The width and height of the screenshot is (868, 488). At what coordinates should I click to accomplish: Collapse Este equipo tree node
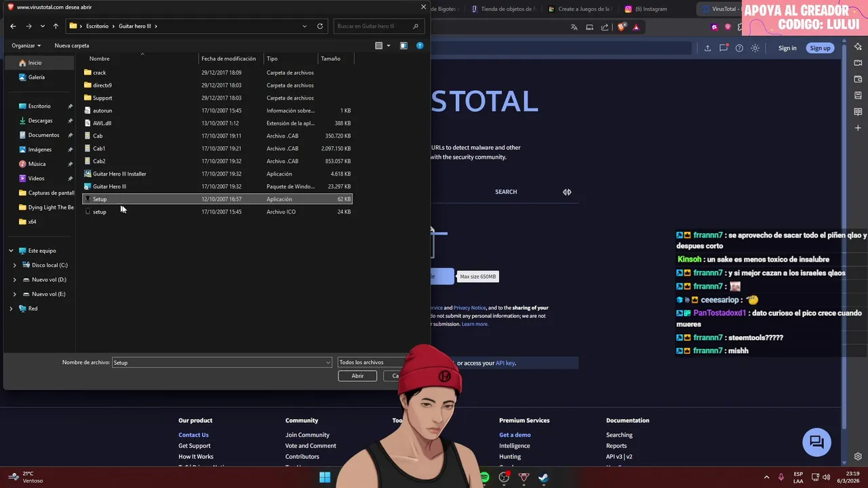point(11,251)
